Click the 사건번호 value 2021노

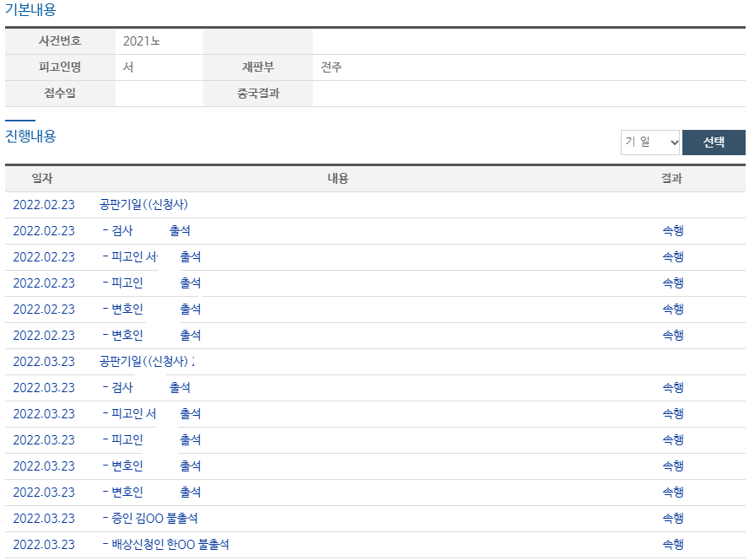[141, 41]
